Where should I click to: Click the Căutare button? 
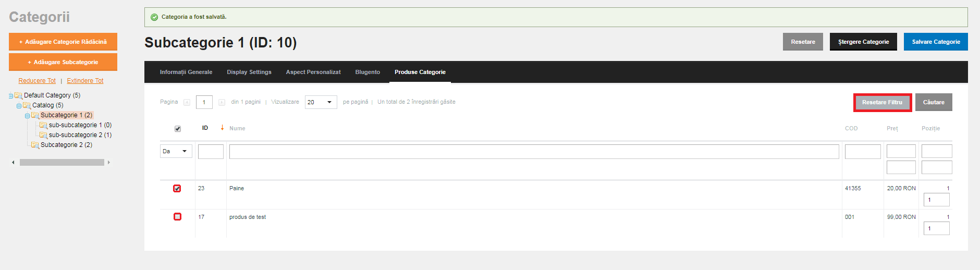click(x=934, y=102)
